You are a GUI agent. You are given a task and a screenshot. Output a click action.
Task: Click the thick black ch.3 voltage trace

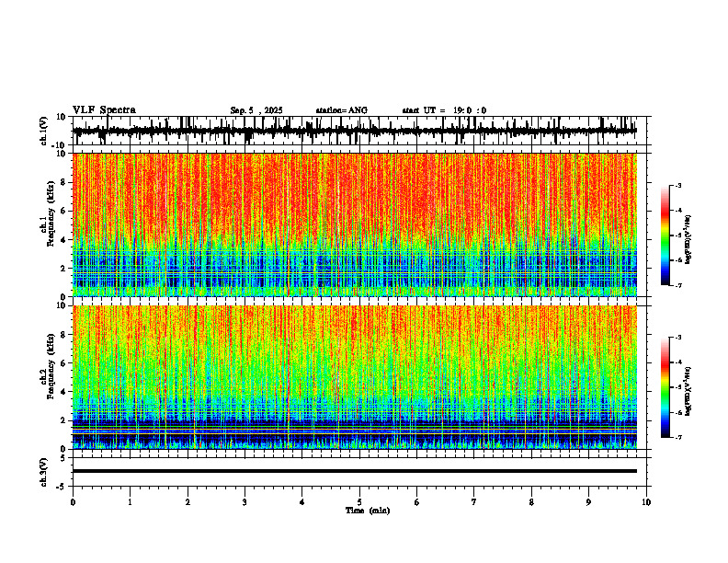click(355, 471)
